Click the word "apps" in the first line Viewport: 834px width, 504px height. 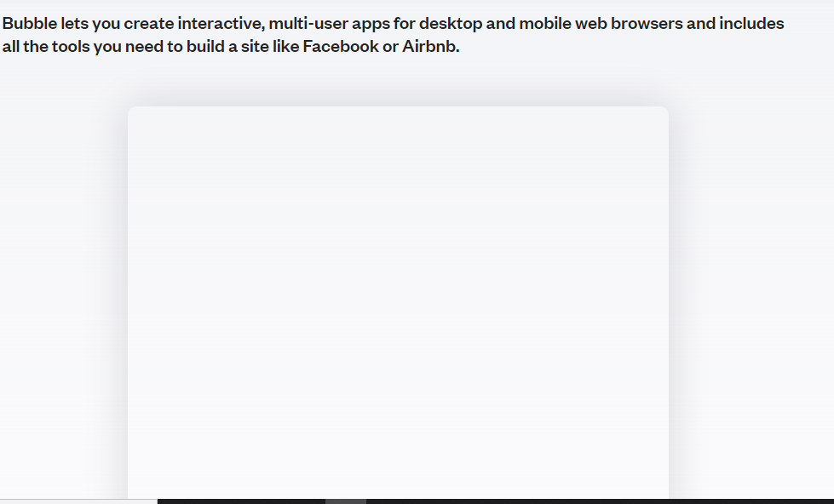coord(371,25)
